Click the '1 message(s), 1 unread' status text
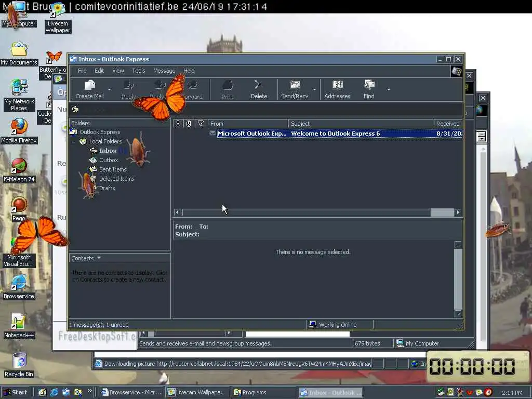Image resolution: width=532 pixels, height=399 pixels. (x=99, y=325)
